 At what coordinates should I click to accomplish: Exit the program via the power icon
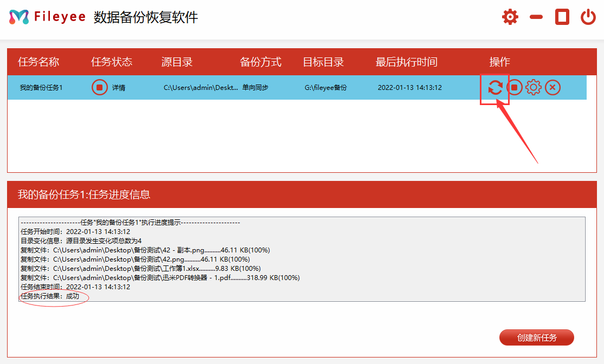pos(588,17)
